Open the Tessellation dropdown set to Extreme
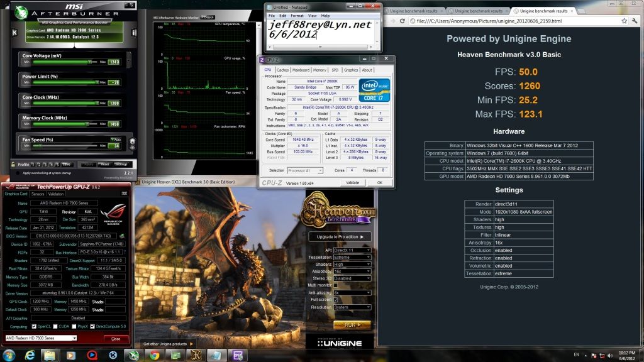 coord(352,257)
